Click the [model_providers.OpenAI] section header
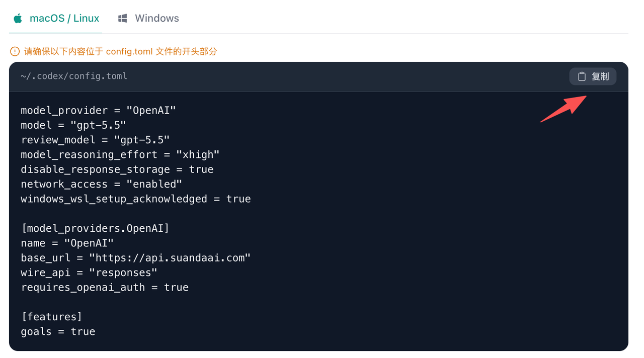This screenshot has width=644, height=358. (x=95, y=228)
